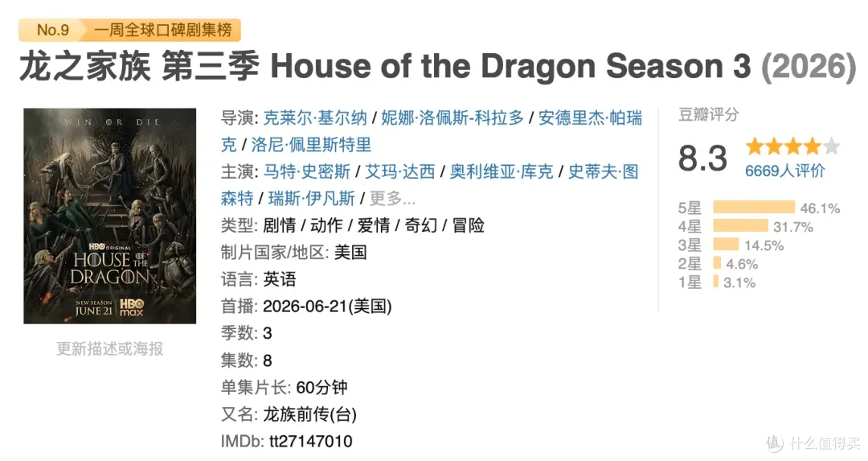Click the No.9 ranking badge
This screenshot has width=868, height=461.
52,30
